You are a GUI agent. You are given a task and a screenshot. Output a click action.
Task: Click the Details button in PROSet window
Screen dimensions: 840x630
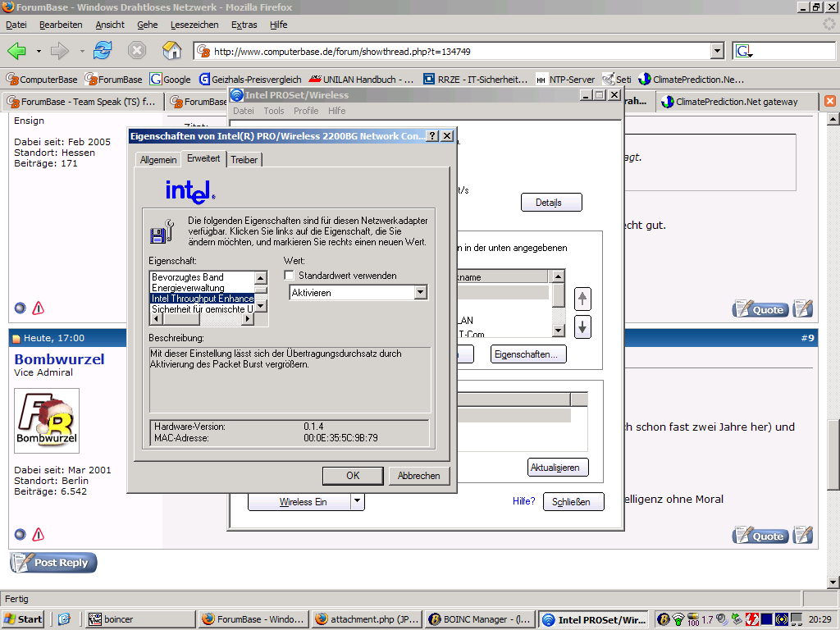pos(551,203)
